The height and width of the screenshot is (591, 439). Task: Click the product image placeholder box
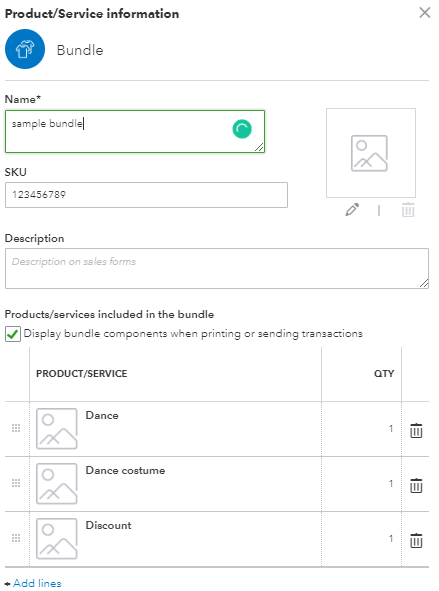(x=371, y=153)
